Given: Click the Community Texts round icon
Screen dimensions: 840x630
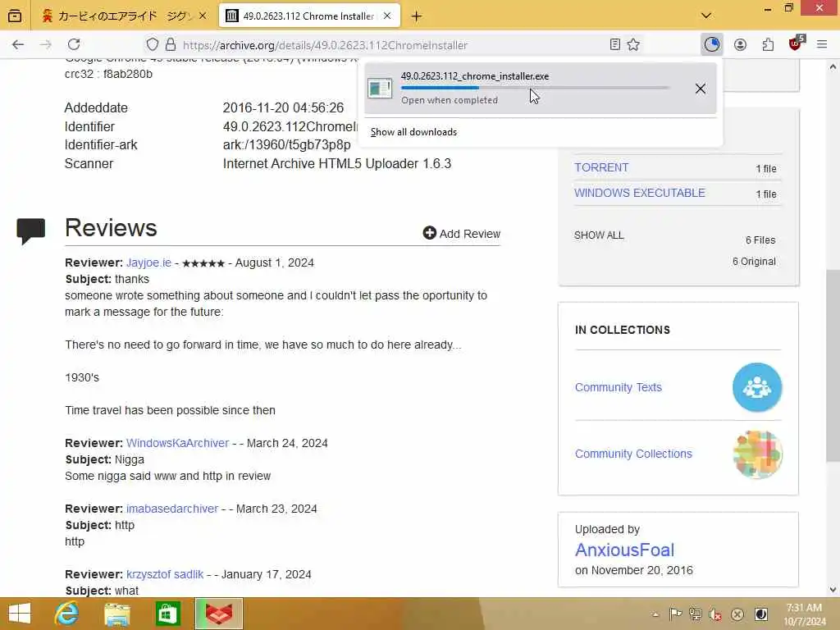Looking at the screenshot, I should pyautogui.click(x=757, y=387).
